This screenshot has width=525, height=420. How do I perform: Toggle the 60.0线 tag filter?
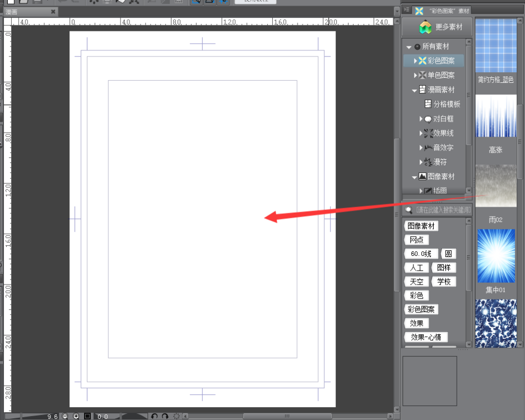(421, 254)
